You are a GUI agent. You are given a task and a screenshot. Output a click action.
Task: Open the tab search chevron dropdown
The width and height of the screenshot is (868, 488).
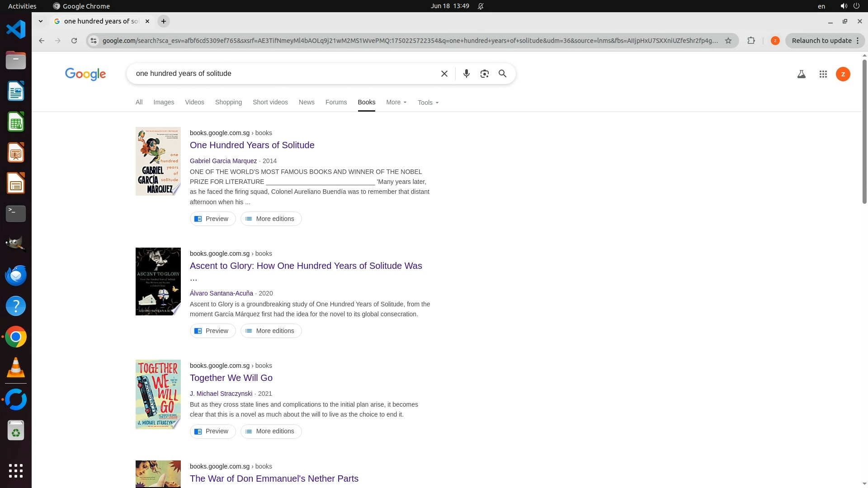pyautogui.click(x=41, y=21)
